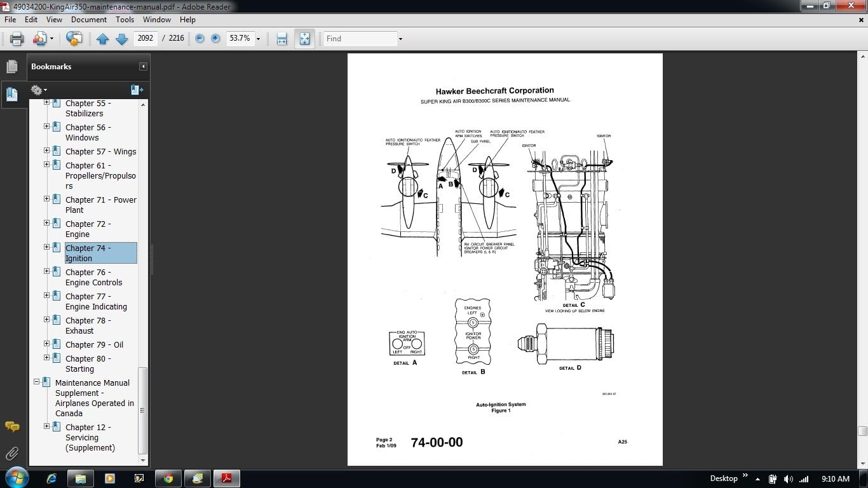Screen dimensions: 868x488
Task: Select the Chapter 79 - Oil bookmark
Action: pyautogui.click(x=94, y=344)
